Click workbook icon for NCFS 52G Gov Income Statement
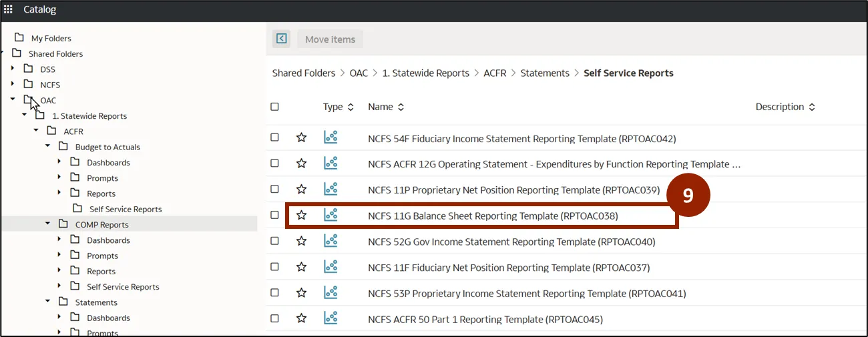The image size is (868, 337). (x=331, y=241)
